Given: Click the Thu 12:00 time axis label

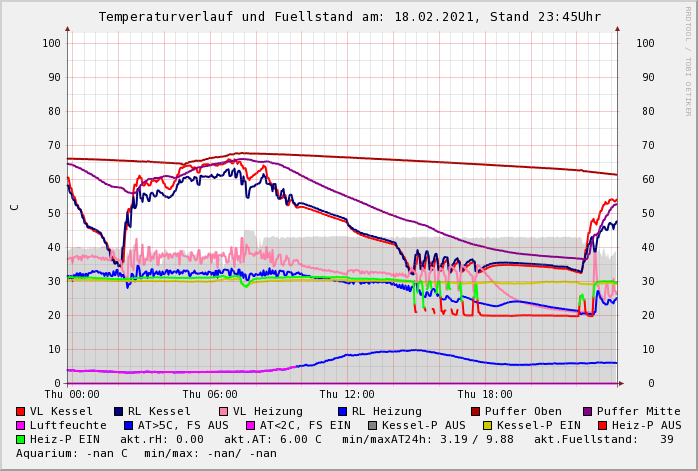Looking at the screenshot, I should click(347, 395).
